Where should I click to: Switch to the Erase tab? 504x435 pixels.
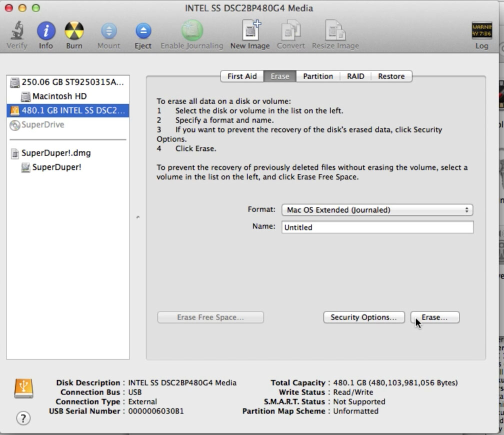(x=280, y=76)
